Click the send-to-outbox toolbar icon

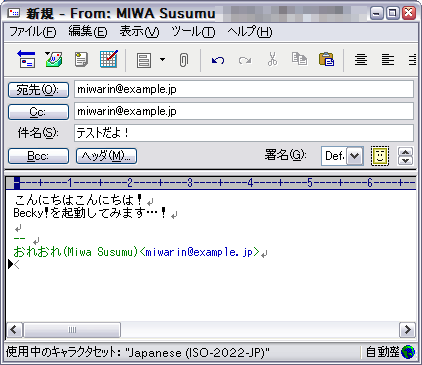[x=26, y=59]
